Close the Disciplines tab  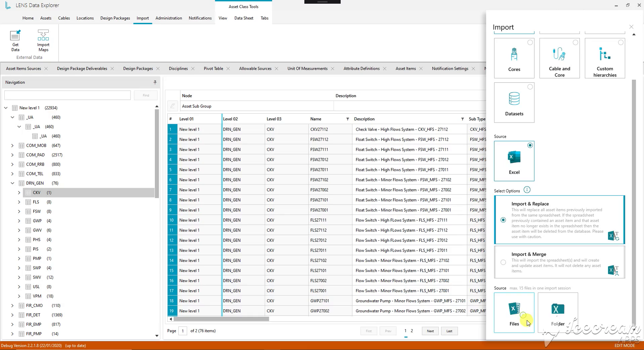coord(193,69)
